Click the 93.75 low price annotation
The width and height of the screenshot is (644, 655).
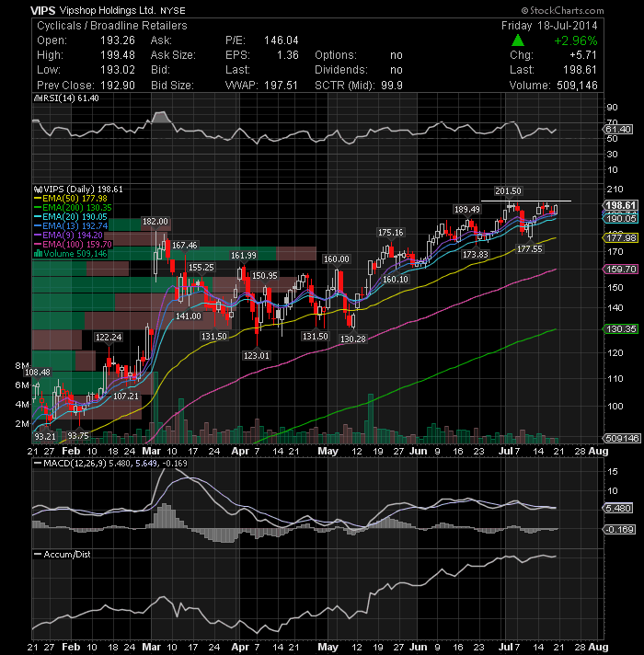point(78,436)
